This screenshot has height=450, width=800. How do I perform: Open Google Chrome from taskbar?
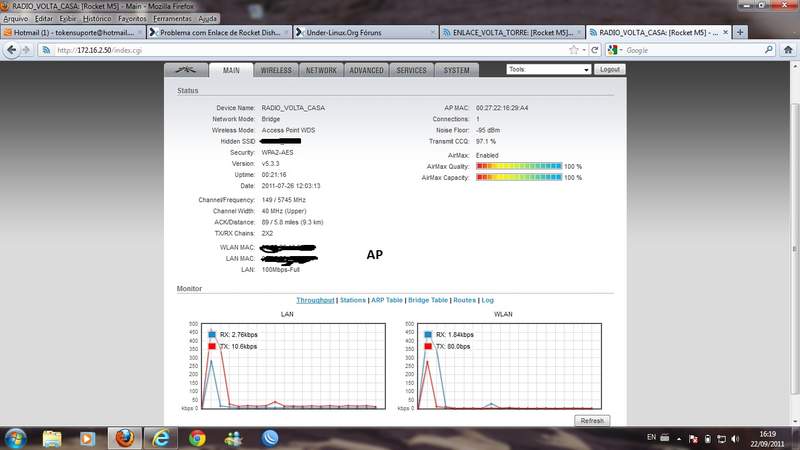(x=197, y=438)
